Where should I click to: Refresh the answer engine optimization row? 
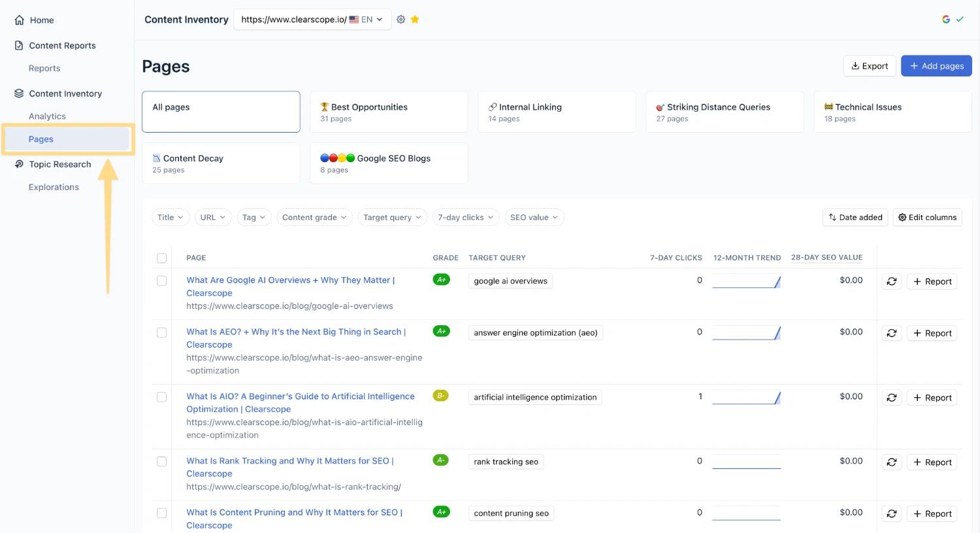892,333
